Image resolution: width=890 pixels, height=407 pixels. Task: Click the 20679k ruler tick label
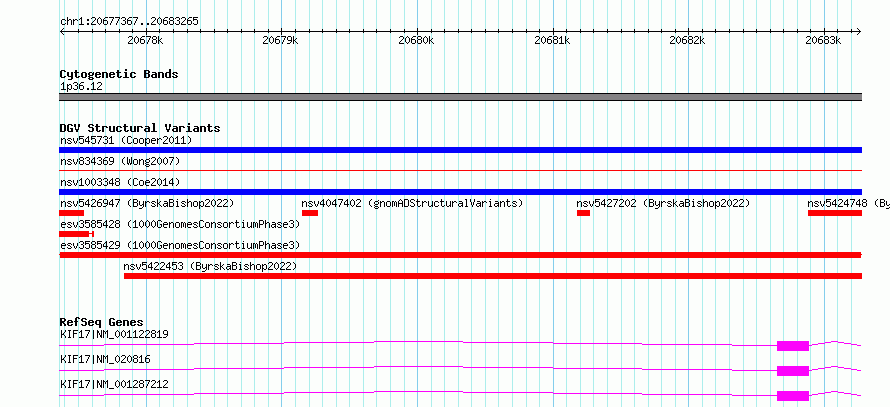point(281,41)
